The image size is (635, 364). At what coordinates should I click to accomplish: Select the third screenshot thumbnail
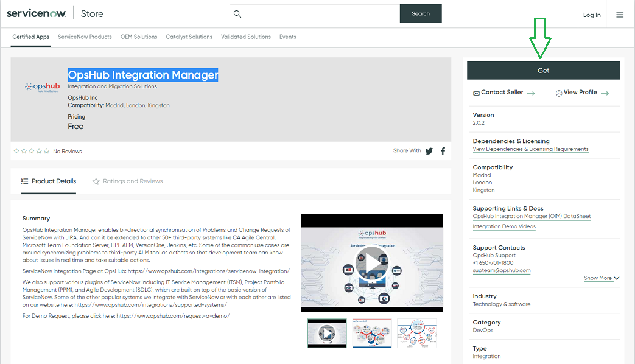coord(416,333)
